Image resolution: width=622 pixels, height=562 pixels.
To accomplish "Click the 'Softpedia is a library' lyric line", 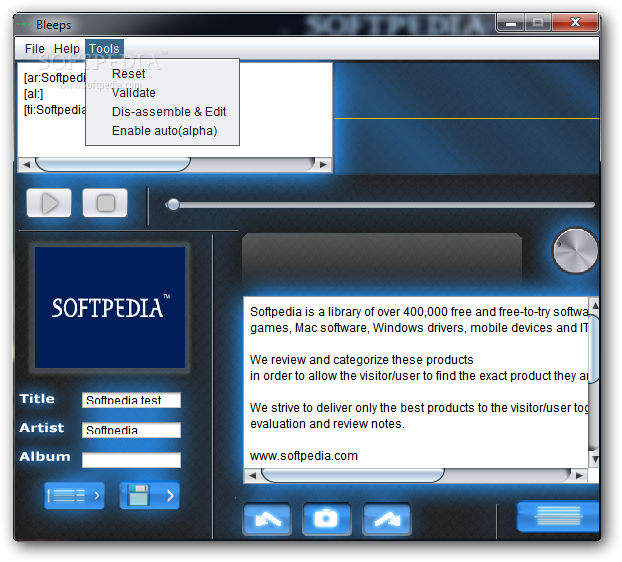I will pos(419,312).
